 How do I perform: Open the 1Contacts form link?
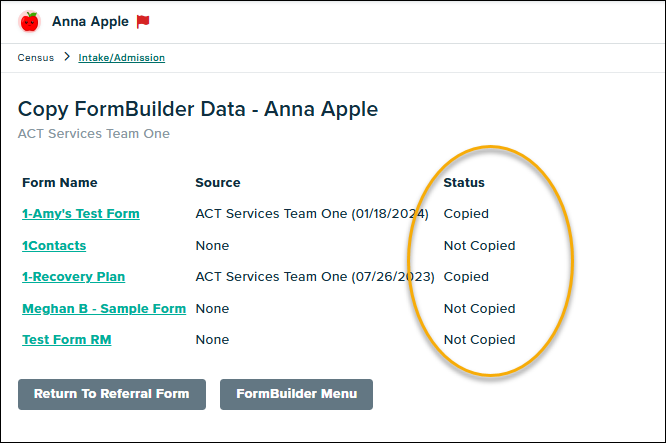(x=54, y=246)
